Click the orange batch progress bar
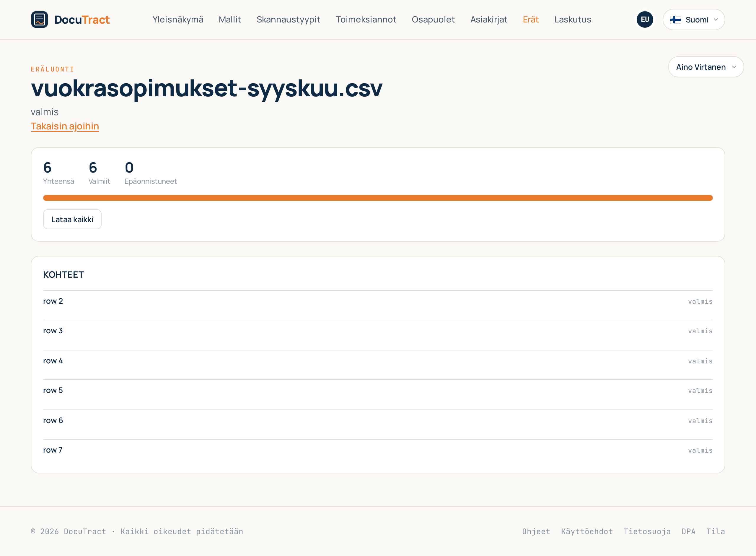This screenshot has width=756, height=556. click(x=377, y=198)
